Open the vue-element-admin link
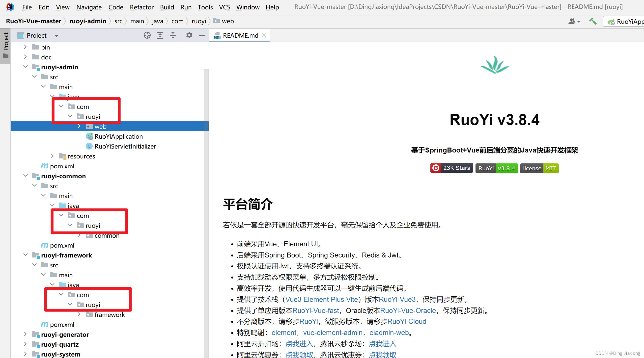 tap(333, 332)
